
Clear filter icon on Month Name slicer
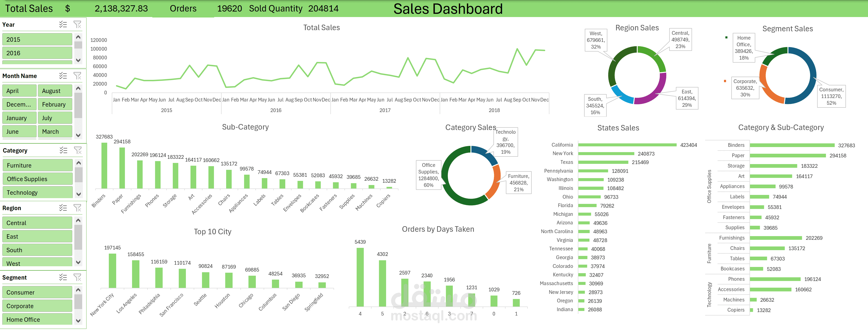(78, 75)
